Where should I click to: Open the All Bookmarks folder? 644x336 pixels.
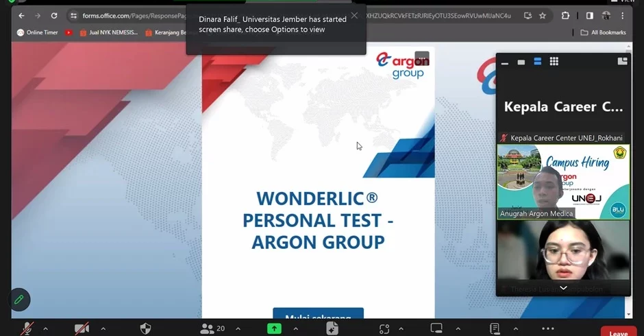(x=603, y=32)
